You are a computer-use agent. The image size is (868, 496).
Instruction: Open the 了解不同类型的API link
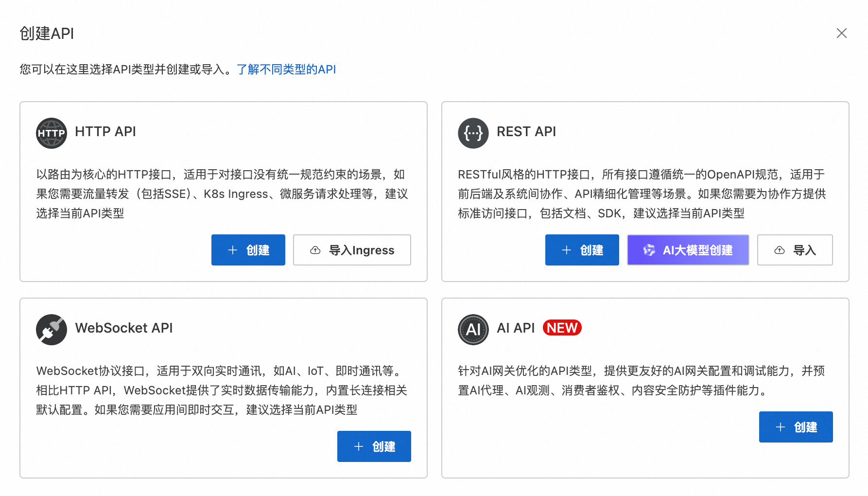(x=286, y=70)
